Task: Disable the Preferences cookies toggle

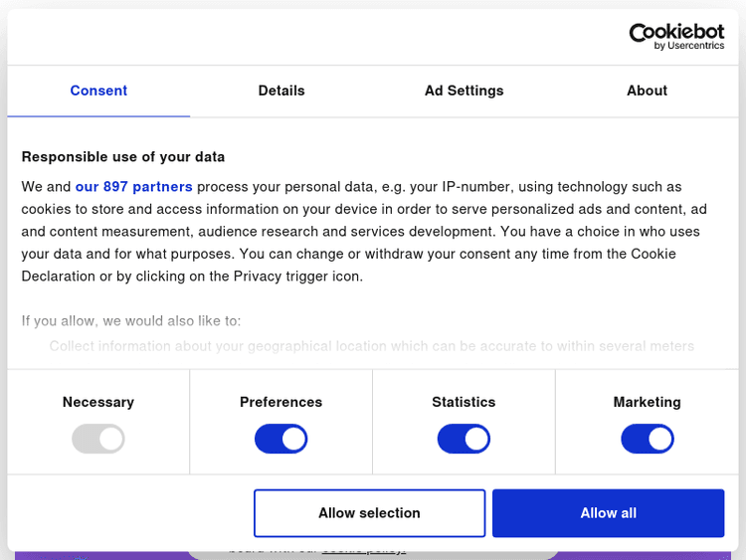Action: click(281, 439)
